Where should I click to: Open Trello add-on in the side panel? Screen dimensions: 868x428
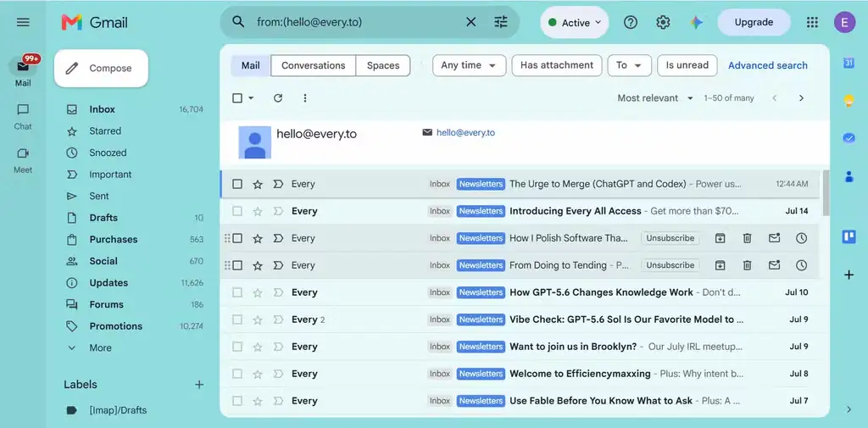[849, 237]
